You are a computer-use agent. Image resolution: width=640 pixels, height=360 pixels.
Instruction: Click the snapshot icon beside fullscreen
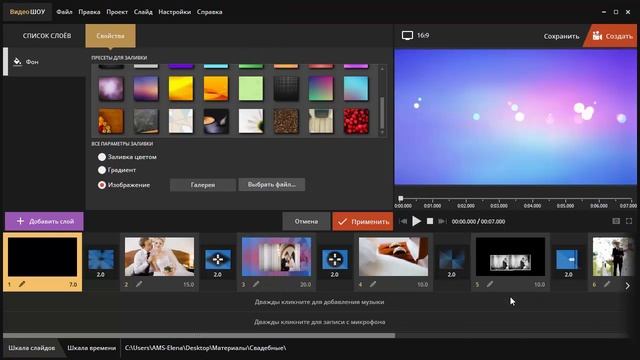(x=616, y=221)
